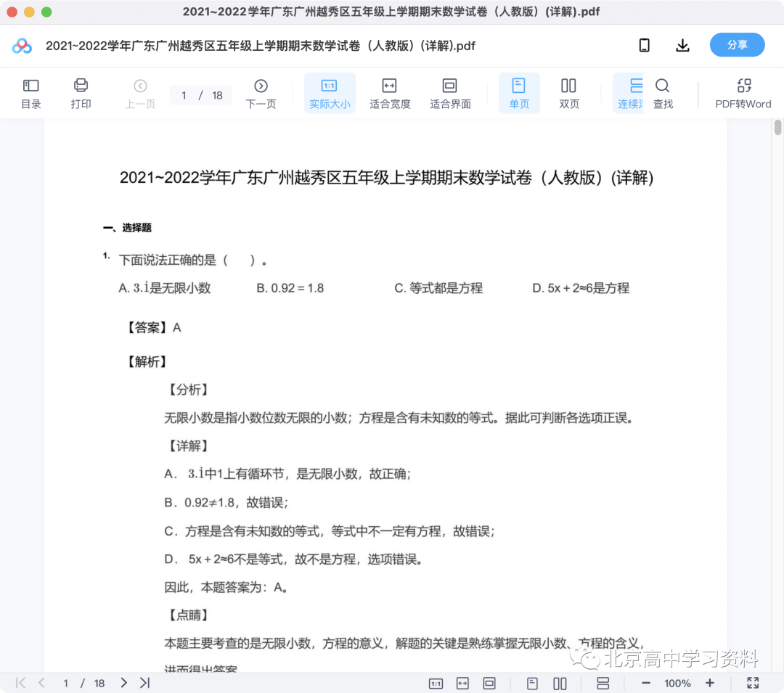Viewport: 784px width, 693px height.
Task: Click the toolbar page number field
Action: pyautogui.click(x=184, y=96)
